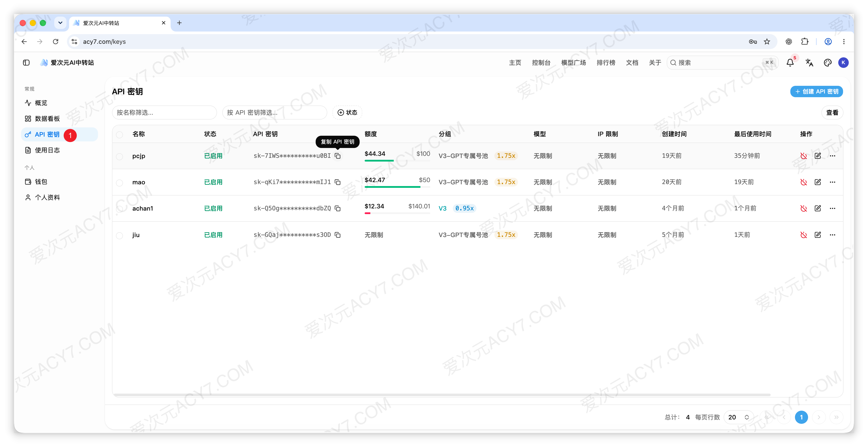Select the jiu row checkbox

coord(119,235)
